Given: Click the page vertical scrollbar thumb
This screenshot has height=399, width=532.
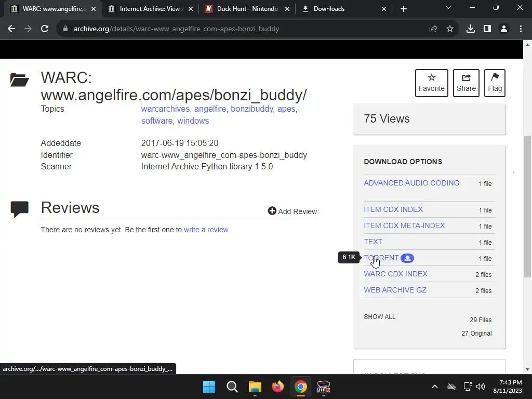Looking at the screenshot, I should point(527,206).
